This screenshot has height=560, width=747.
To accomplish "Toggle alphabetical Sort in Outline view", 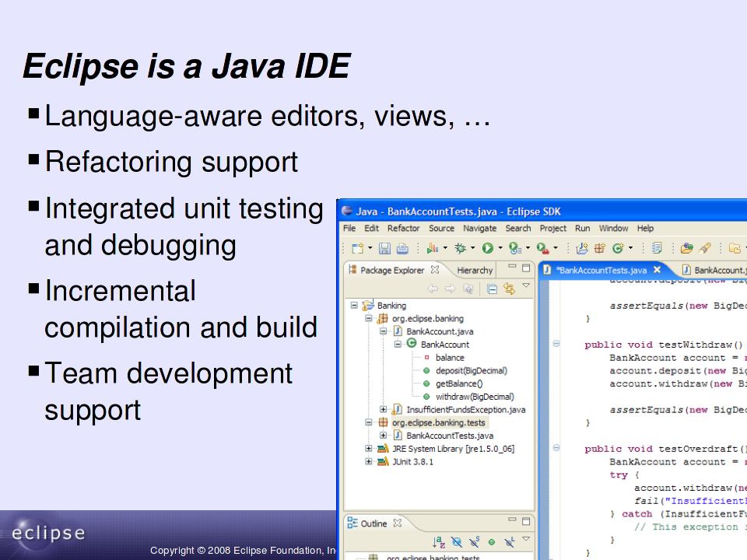I will click(x=439, y=542).
